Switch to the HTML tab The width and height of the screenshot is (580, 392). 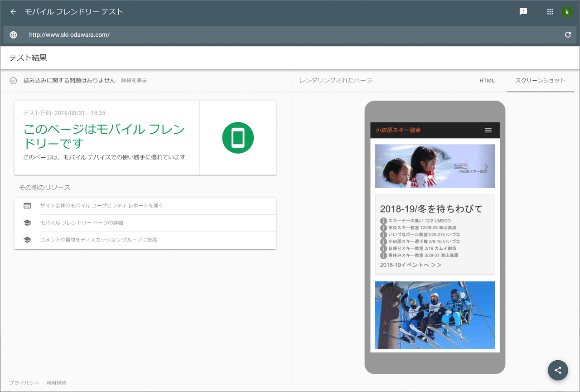[487, 81]
